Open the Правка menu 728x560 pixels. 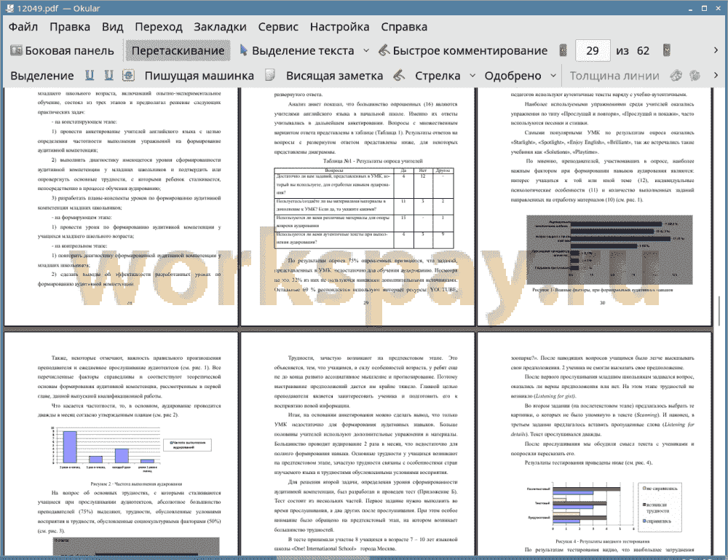pos(70,27)
